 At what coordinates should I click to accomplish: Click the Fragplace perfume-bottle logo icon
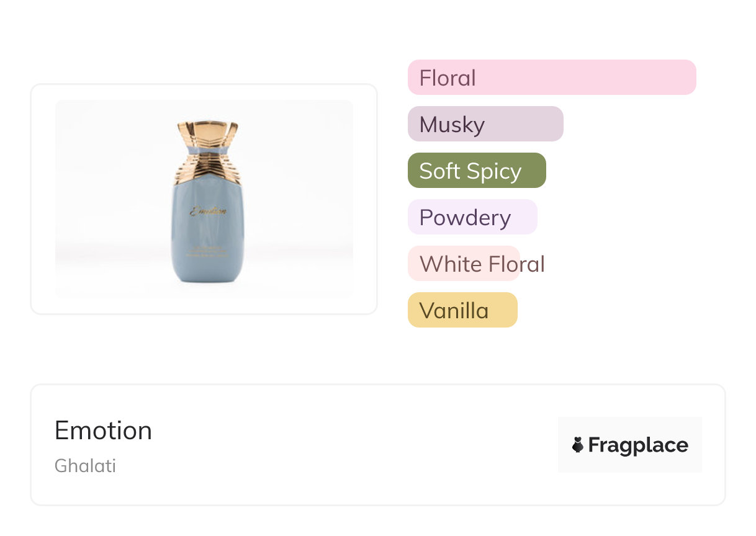pos(578,445)
